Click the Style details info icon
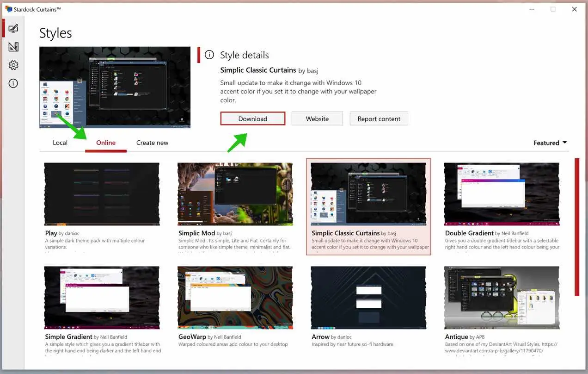Image resolution: width=588 pixels, height=374 pixels. (x=209, y=55)
